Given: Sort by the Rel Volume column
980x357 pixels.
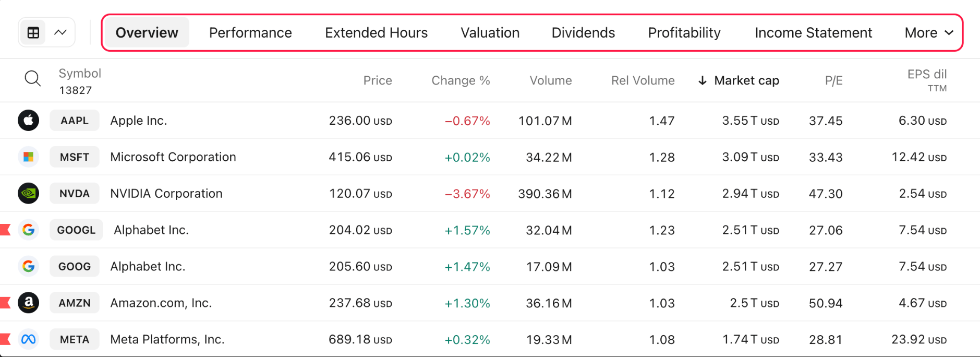Looking at the screenshot, I should [x=643, y=80].
